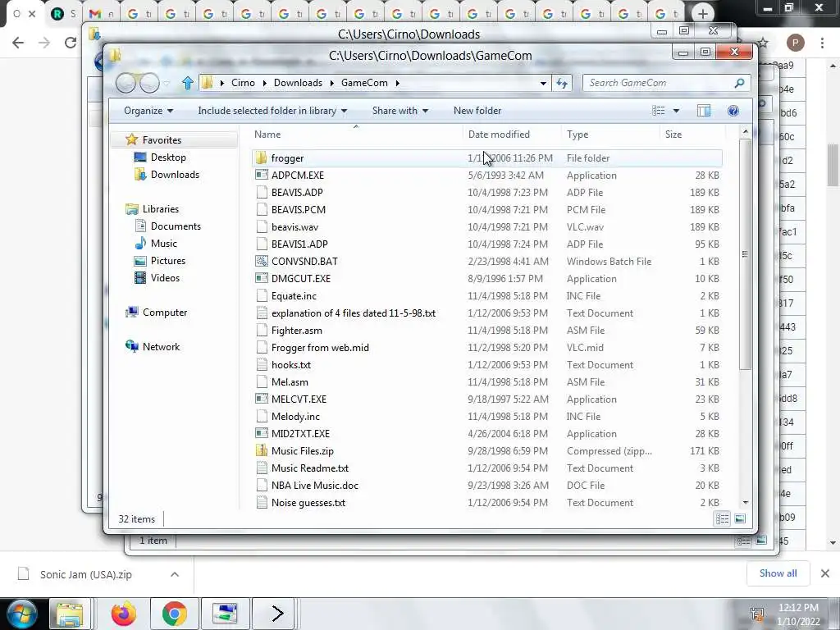The width and height of the screenshot is (840, 630).
Task: Toggle the preview pane icon
Action: 704,111
